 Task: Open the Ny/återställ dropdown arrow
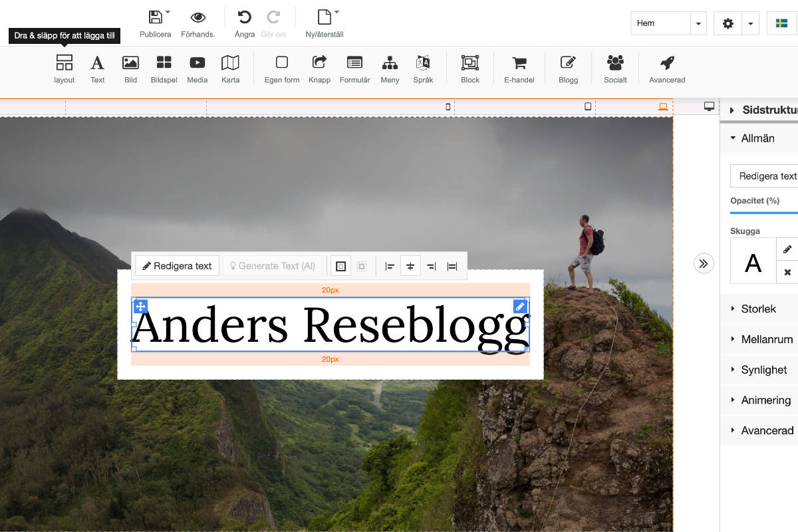[336, 12]
